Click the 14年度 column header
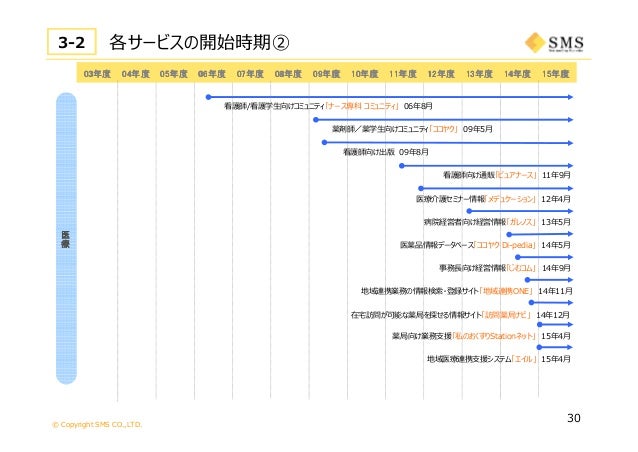The width and height of the screenshot is (638, 452). point(517,74)
